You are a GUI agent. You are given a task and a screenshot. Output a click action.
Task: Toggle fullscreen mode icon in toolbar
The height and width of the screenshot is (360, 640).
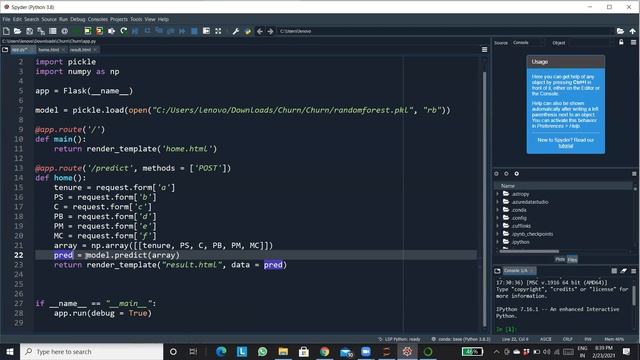click(x=218, y=31)
